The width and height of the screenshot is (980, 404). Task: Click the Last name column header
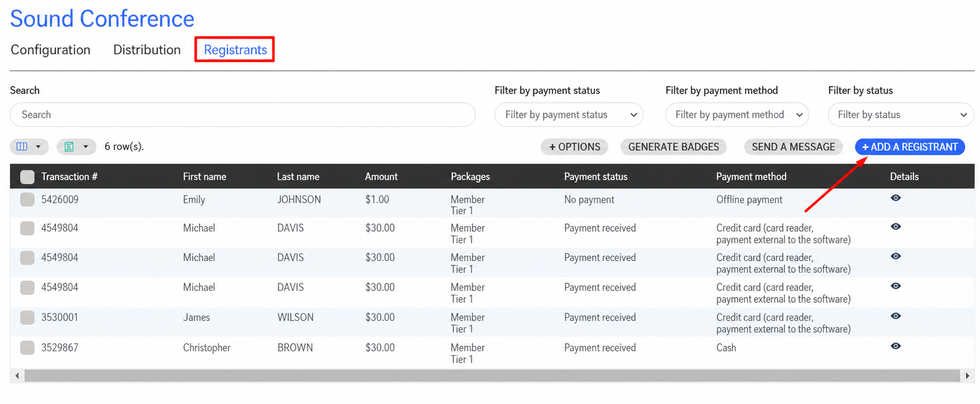[x=298, y=177]
